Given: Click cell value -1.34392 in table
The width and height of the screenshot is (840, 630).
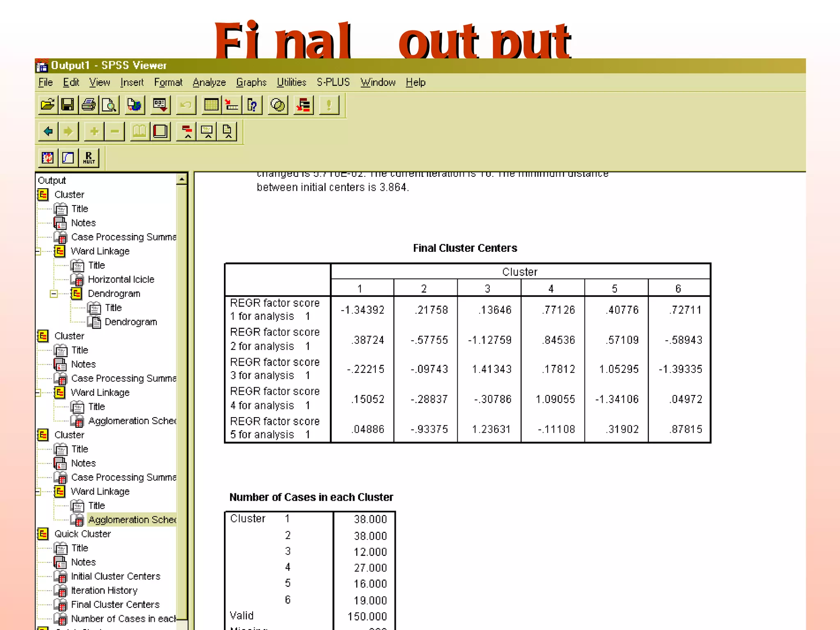Looking at the screenshot, I should pos(363,310).
